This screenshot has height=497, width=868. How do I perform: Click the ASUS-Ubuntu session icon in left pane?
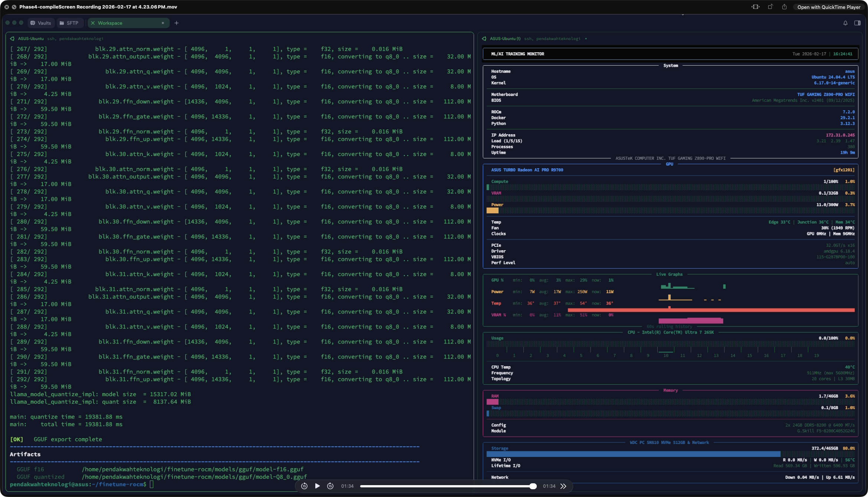point(12,39)
